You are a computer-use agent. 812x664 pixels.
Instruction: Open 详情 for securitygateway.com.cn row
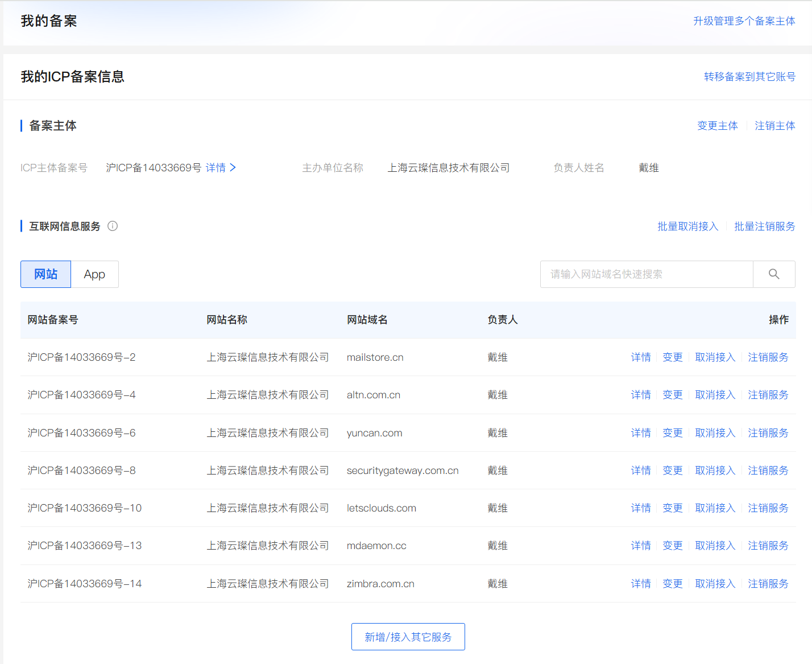641,471
